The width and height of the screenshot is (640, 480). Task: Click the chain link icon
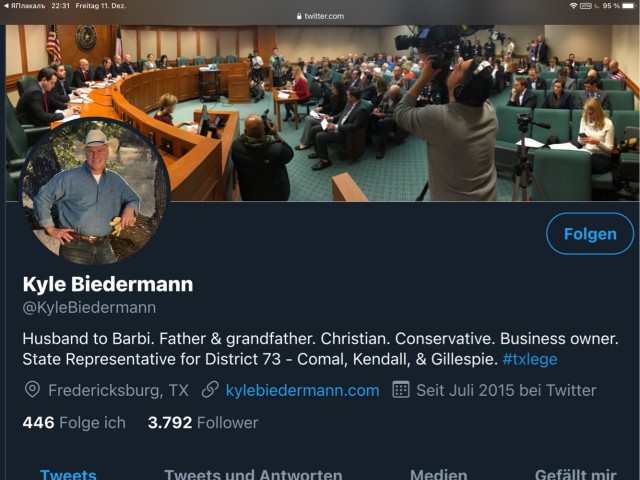[x=210, y=390]
